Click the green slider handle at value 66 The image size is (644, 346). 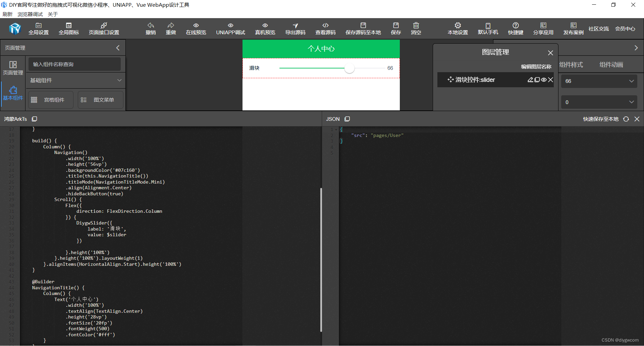coord(350,68)
